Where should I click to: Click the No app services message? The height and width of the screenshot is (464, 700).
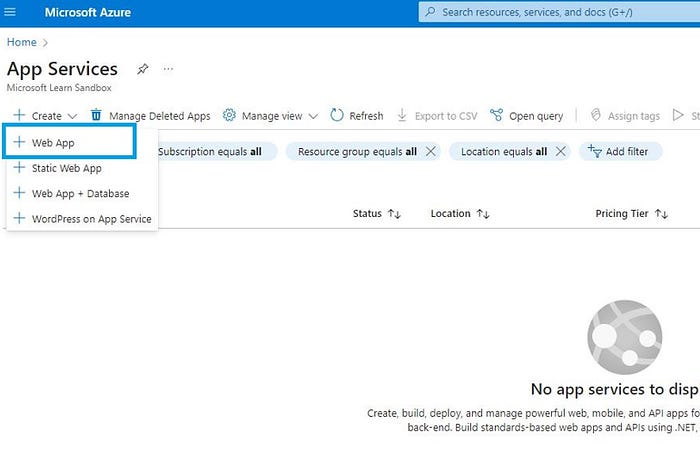615,389
